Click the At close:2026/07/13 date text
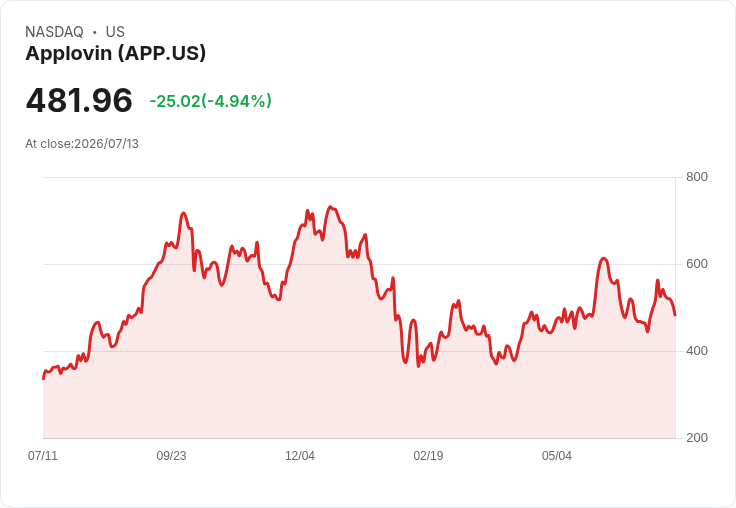This screenshot has width=736, height=508. pos(82,144)
